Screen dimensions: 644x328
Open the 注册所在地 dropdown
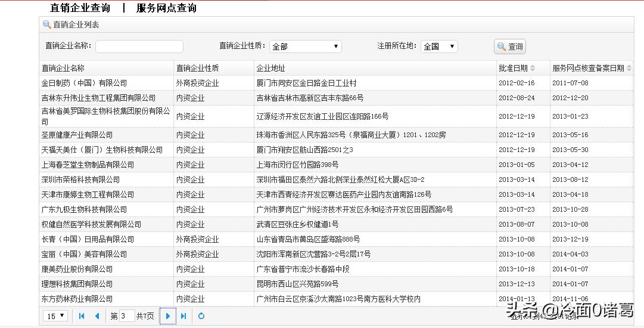[x=439, y=47]
